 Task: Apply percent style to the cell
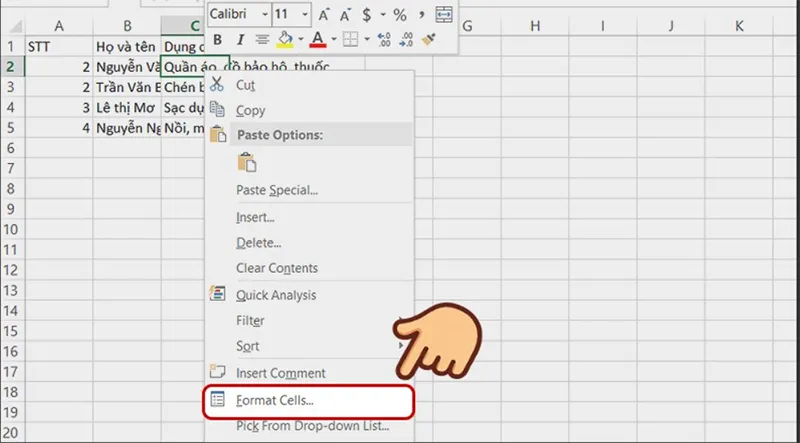pos(399,14)
